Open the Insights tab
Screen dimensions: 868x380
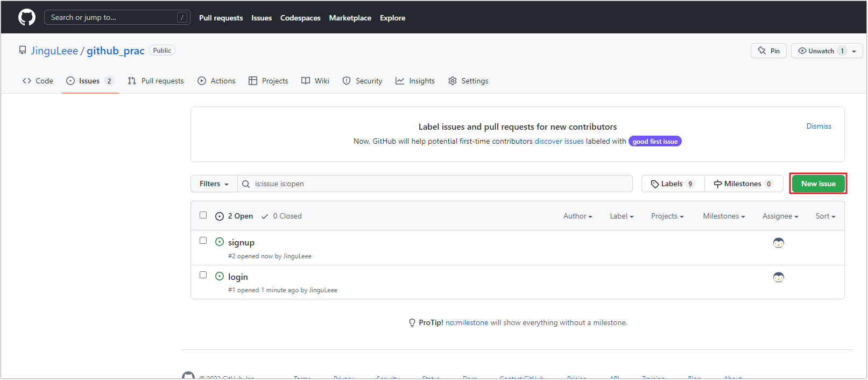pos(415,81)
